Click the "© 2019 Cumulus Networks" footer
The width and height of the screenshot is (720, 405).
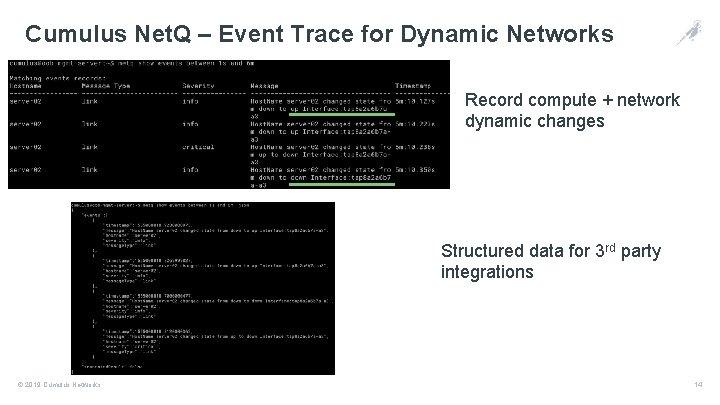[59, 385]
